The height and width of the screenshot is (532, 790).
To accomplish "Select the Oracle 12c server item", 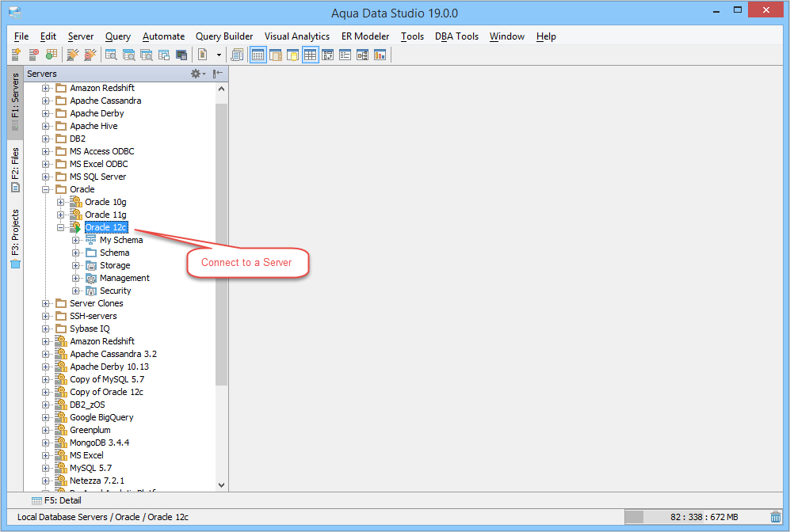I will click(x=106, y=227).
